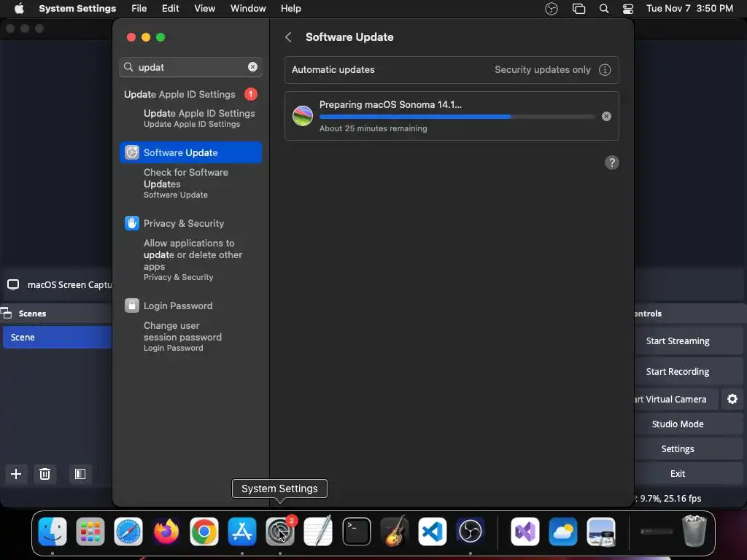
Task: Click the settings search field
Action: pos(190,67)
